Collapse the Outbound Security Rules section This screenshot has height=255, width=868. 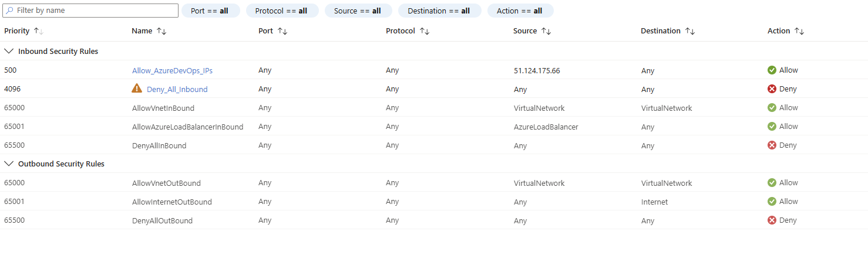tap(9, 164)
